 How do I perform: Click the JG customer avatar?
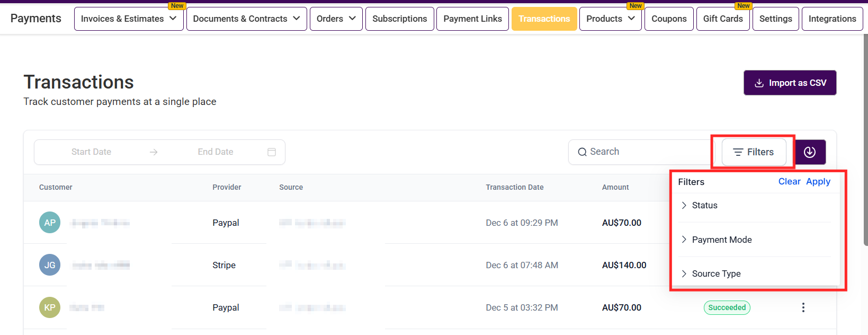50,265
